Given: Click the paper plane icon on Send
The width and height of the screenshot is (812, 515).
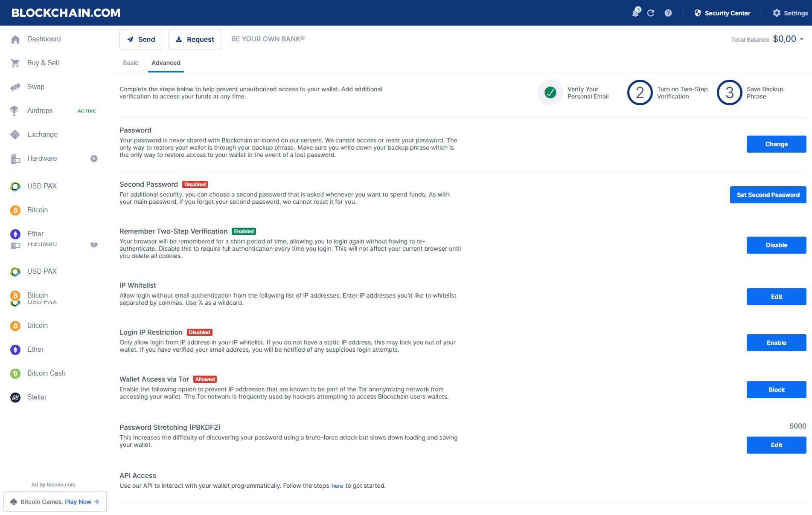Looking at the screenshot, I should point(130,39).
